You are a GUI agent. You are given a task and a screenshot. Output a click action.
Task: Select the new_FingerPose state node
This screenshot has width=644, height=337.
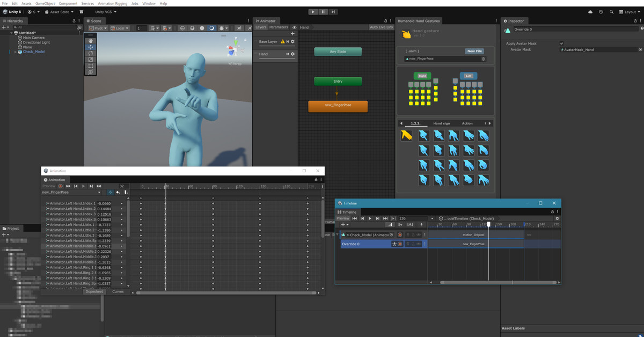[338, 106]
